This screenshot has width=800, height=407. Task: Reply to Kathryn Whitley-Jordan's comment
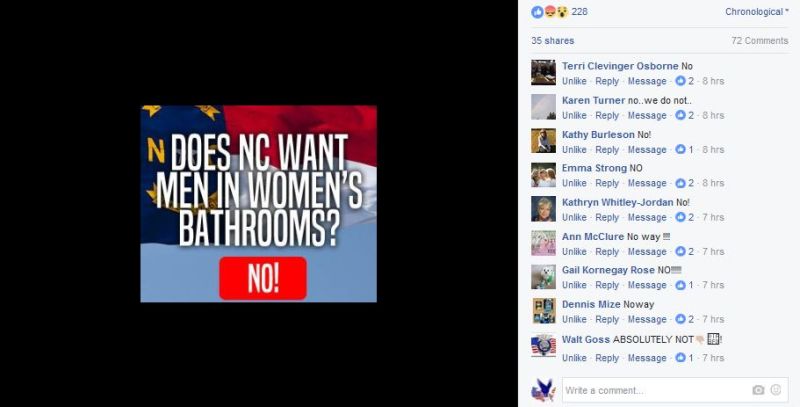click(x=607, y=217)
